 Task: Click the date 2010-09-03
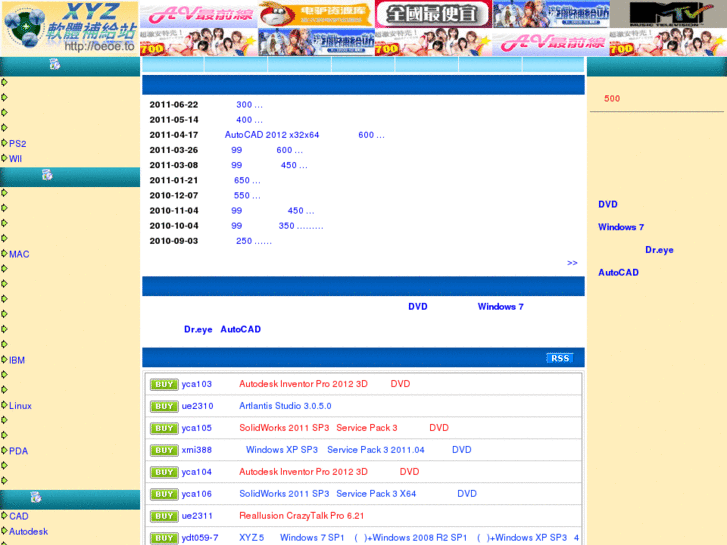(x=174, y=241)
